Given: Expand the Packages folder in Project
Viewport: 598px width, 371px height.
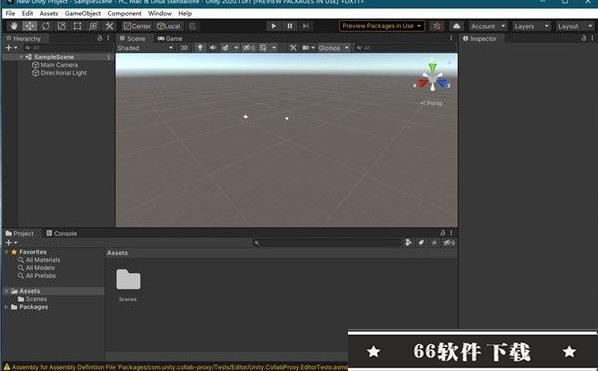Looking at the screenshot, I should pyautogui.click(x=7, y=307).
